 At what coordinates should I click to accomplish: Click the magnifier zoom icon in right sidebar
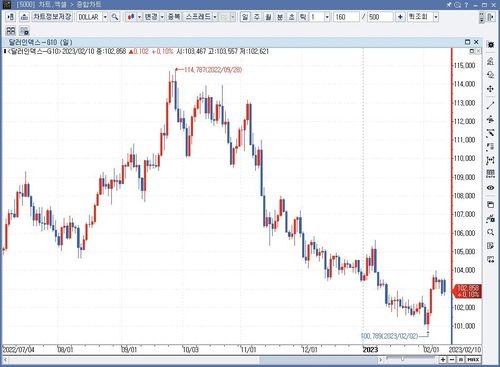tap(490, 232)
